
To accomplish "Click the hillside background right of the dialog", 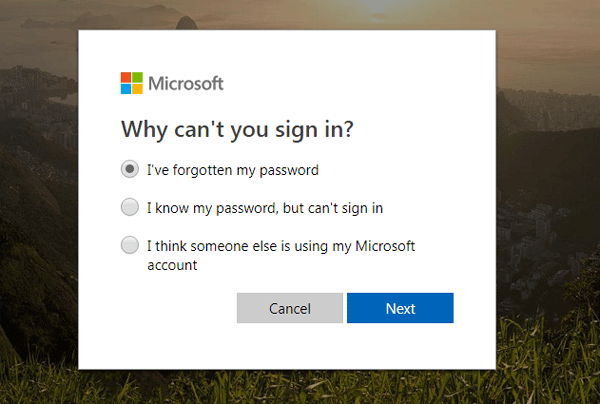I will (x=548, y=200).
